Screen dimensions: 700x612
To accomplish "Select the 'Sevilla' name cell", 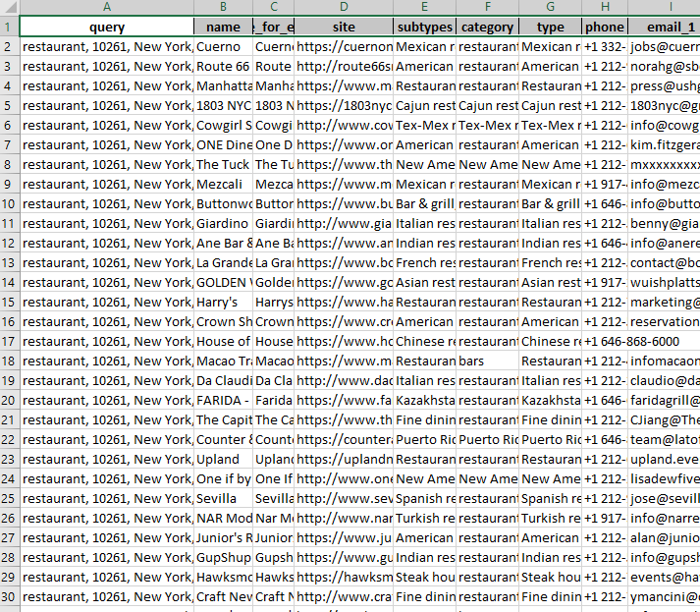I will [x=223, y=498].
